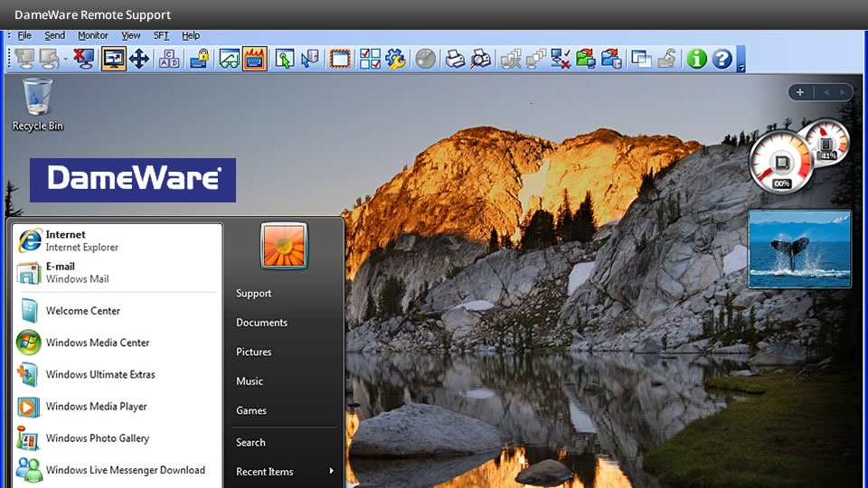868x488 pixels.
Task: Click the green information icon
Action: point(696,59)
